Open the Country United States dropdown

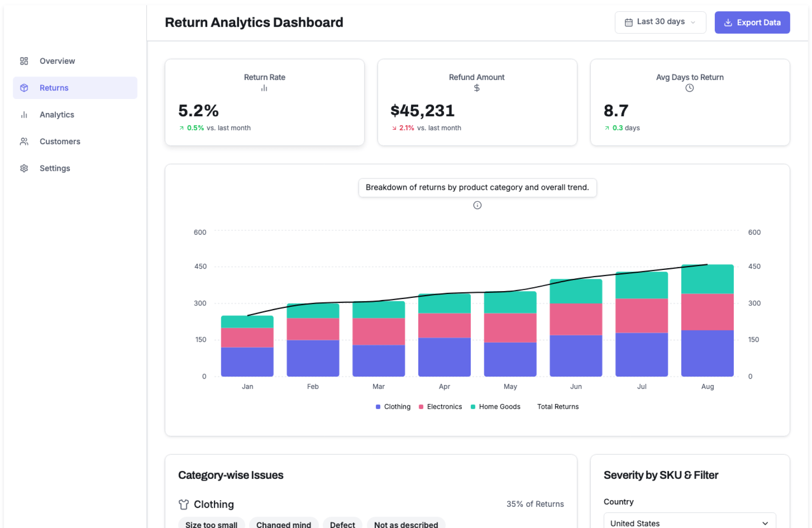(x=689, y=523)
